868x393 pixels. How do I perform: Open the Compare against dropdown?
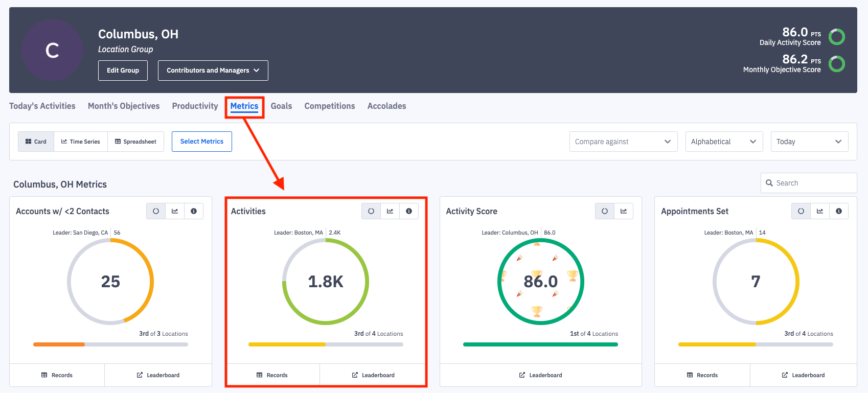coord(623,142)
